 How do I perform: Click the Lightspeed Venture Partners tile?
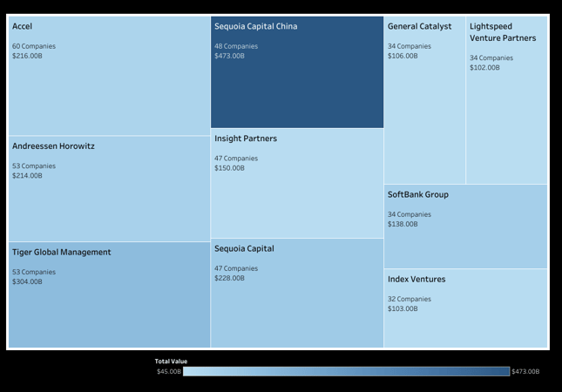coord(507,100)
